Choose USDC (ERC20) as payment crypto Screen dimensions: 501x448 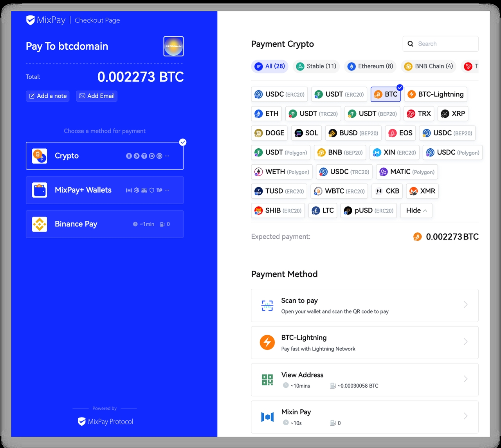point(279,94)
